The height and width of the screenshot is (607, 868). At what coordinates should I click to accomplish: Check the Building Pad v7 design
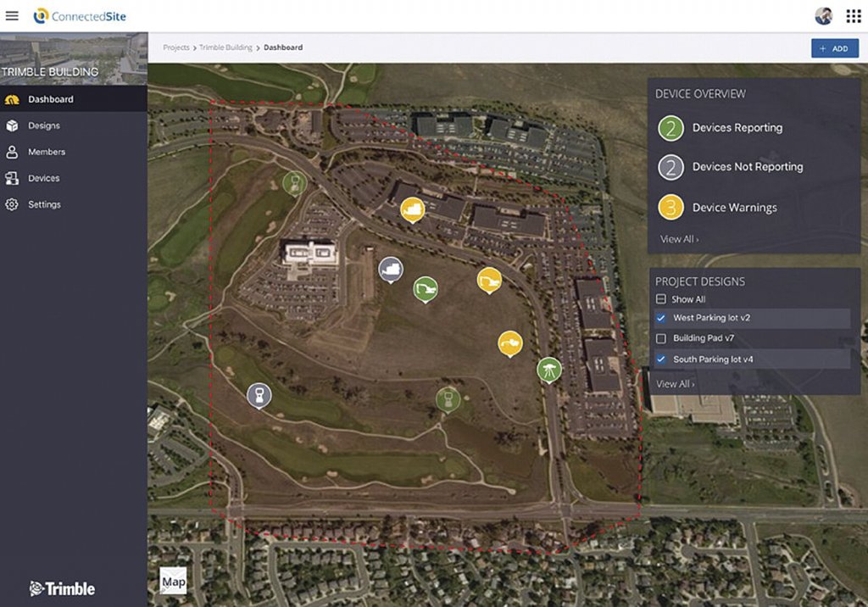click(661, 338)
